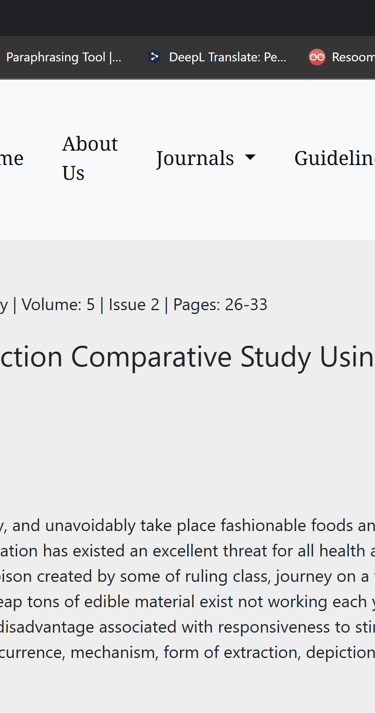The width and height of the screenshot is (375, 713).
Task: Open the DeepL bookmark icon
Action: (x=155, y=57)
